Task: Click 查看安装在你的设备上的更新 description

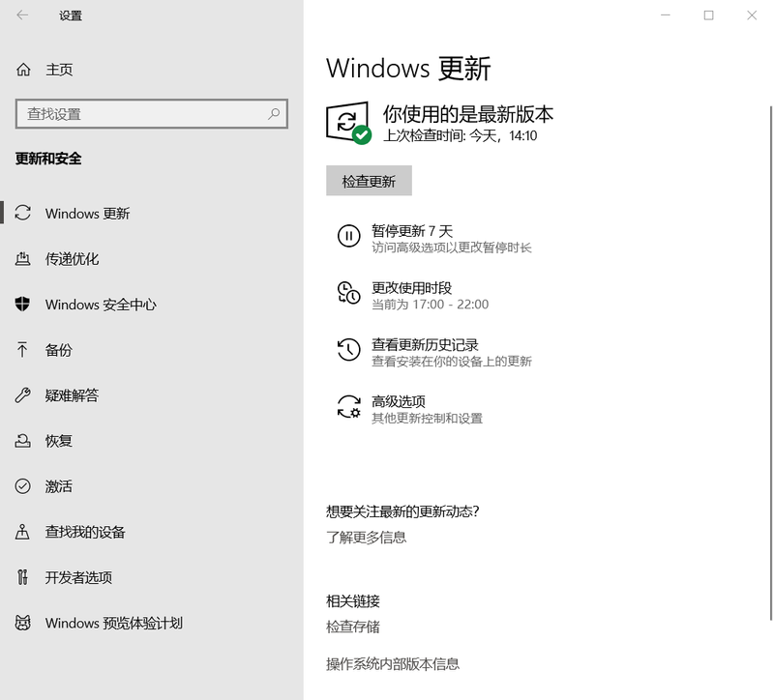Action: pos(451,361)
